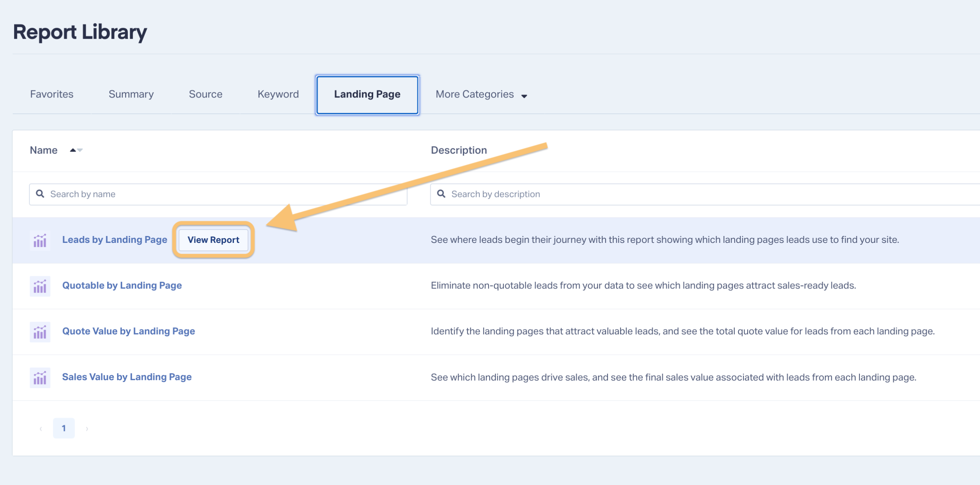
Task: Click the View Report button
Action: [213, 240]
